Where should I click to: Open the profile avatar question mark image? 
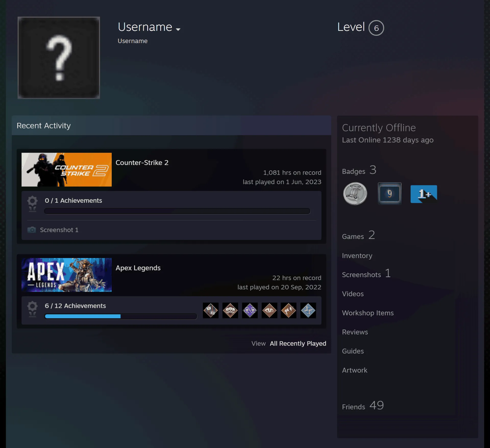click(59, 58)
